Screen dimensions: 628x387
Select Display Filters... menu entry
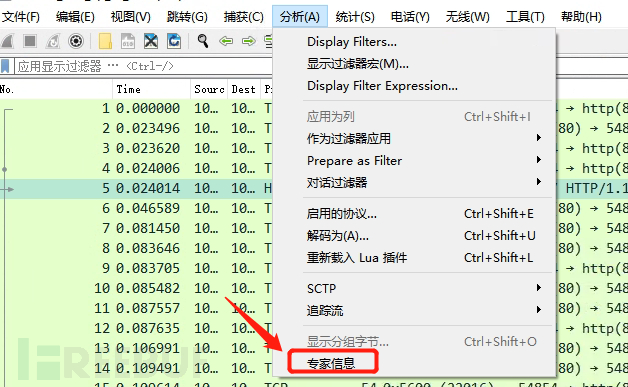[x=414, y=42]
